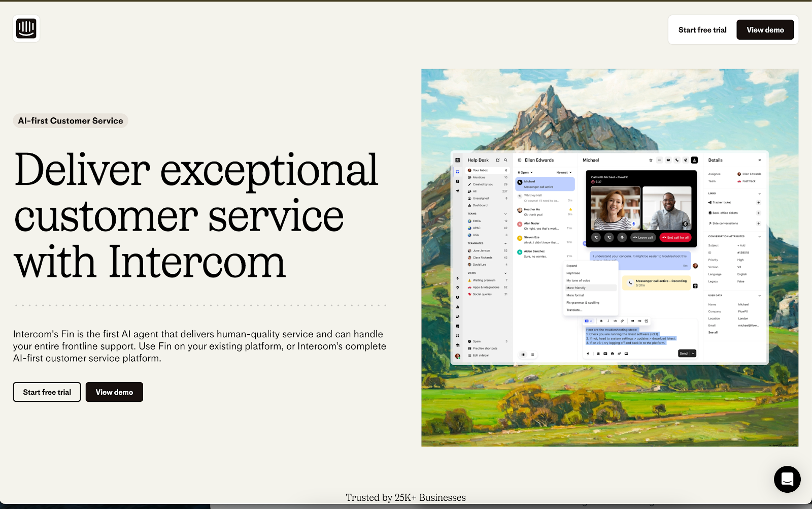812x509 pixels.
Task: Click the Intercom logo icon in the header
Action: [26, 28]
